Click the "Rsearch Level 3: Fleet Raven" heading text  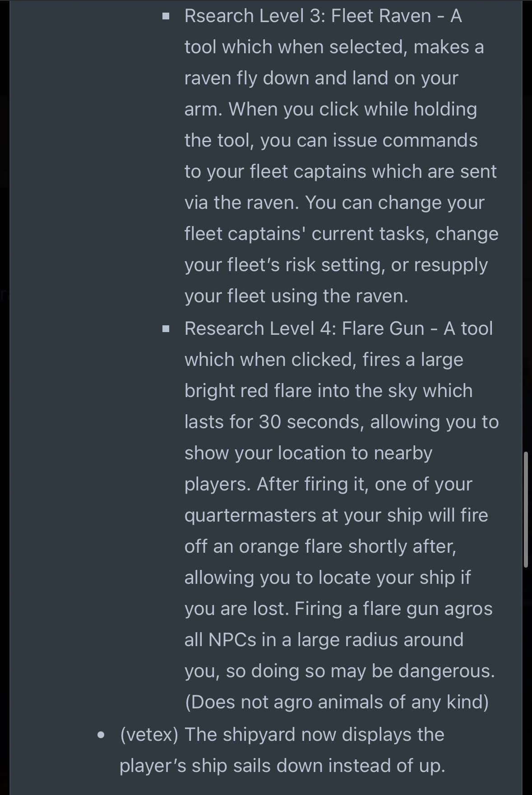308,16
